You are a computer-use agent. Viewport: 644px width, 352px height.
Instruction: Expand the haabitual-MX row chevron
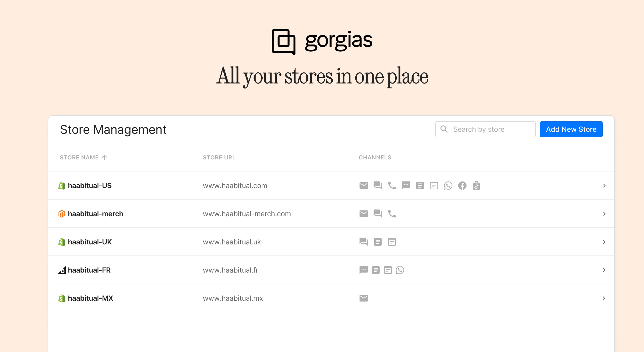[604, 298]
